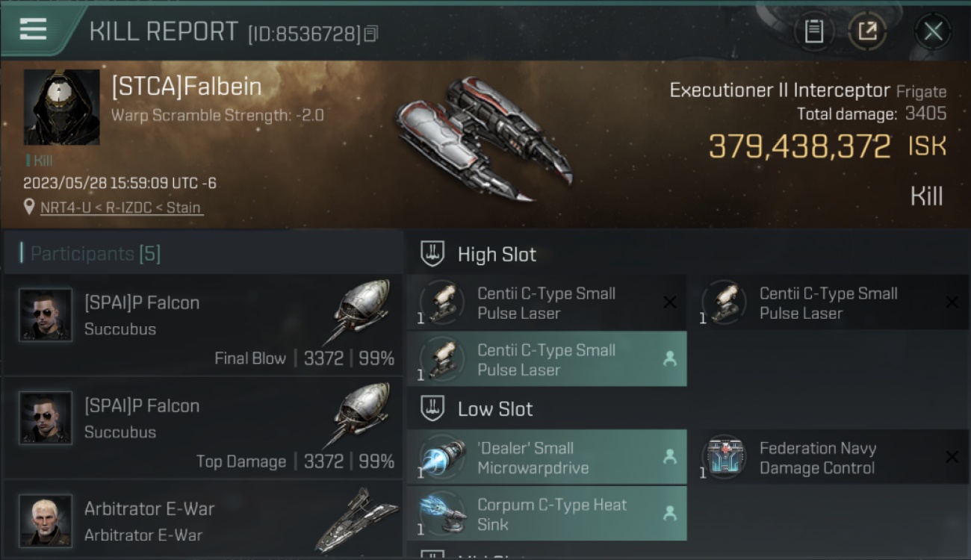The image size is (971, 560).
Task: Open the clipboard notes icon
Action: 813,31
